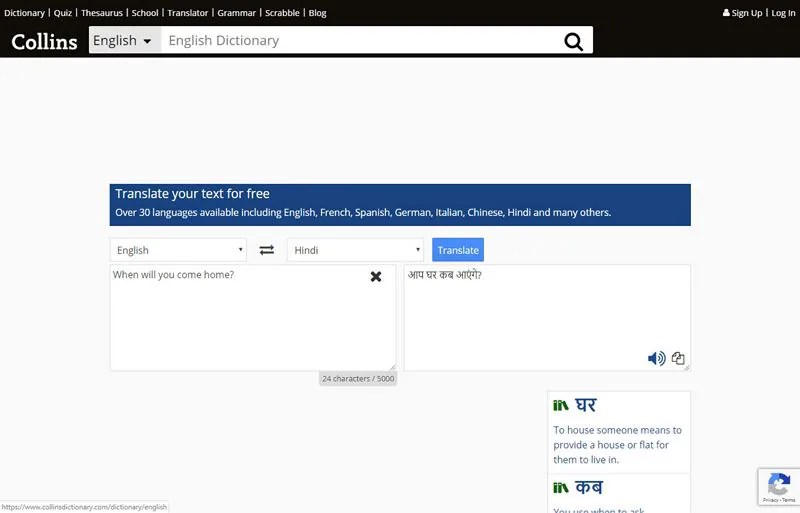Click the Hindi translation output box
800x513 pixels.
point(547,317)
